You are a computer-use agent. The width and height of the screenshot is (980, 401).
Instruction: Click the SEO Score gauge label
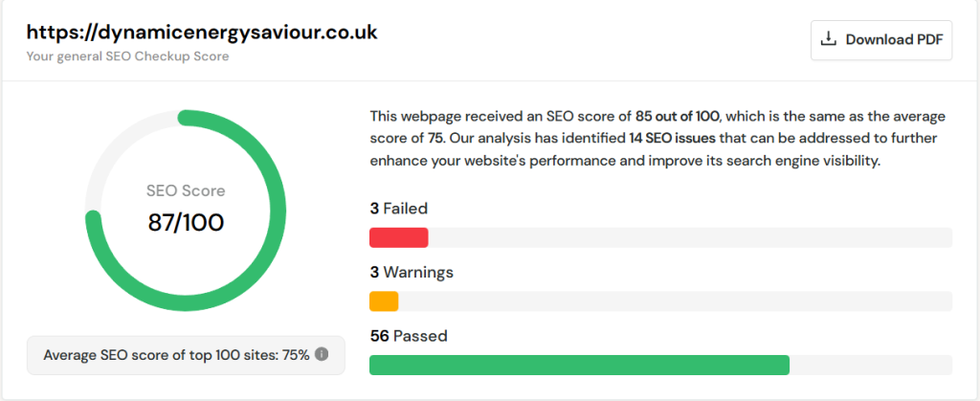186,190
